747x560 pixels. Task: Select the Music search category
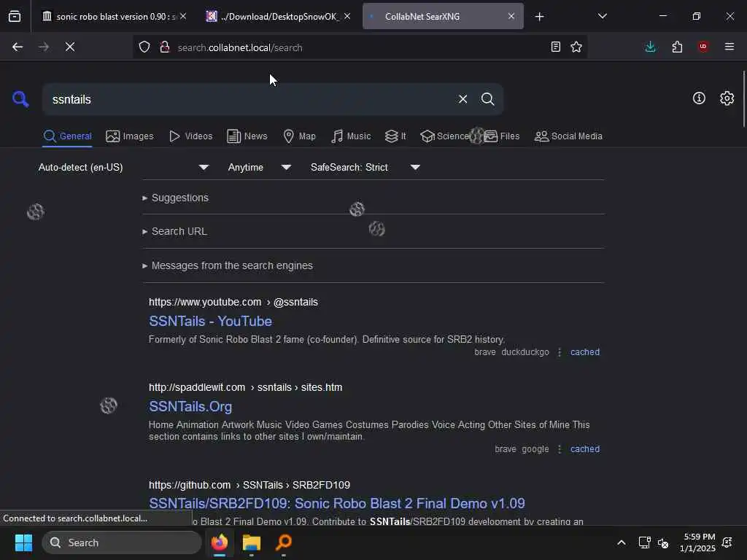click(351, 136)
